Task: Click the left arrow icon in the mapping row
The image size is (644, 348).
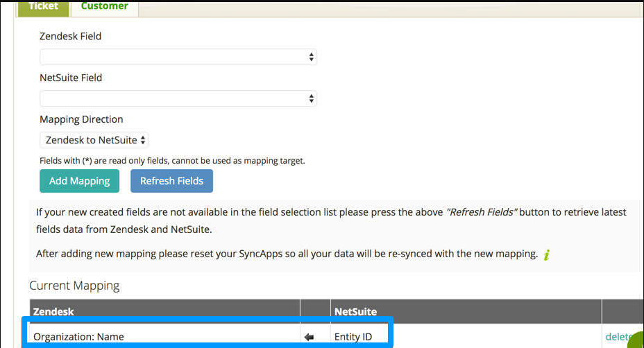Action: [310, 337]
